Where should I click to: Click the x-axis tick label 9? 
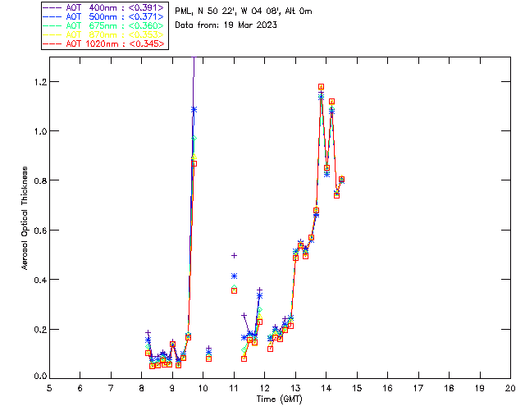(172, 388)
